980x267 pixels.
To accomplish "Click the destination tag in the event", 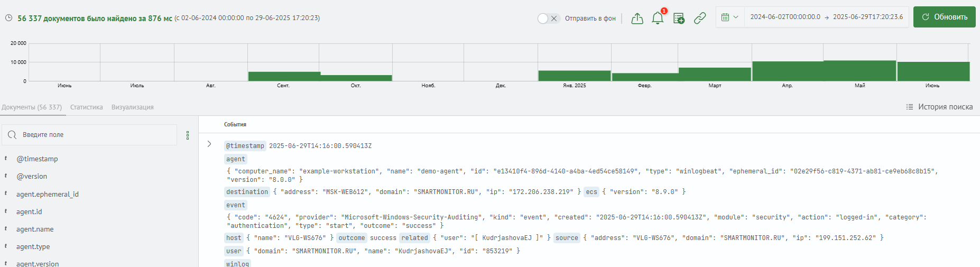I will [247, 192].
